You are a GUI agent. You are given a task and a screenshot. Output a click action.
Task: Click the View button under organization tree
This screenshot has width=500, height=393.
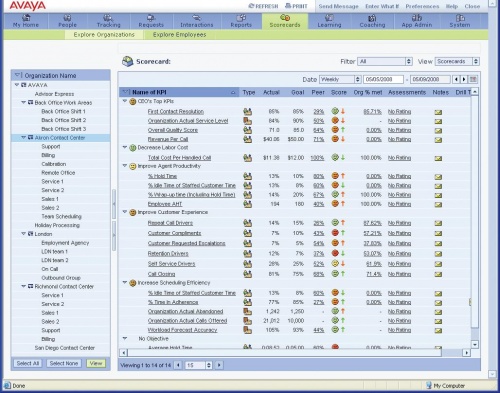pyautogui.click(x=96, y=363)
